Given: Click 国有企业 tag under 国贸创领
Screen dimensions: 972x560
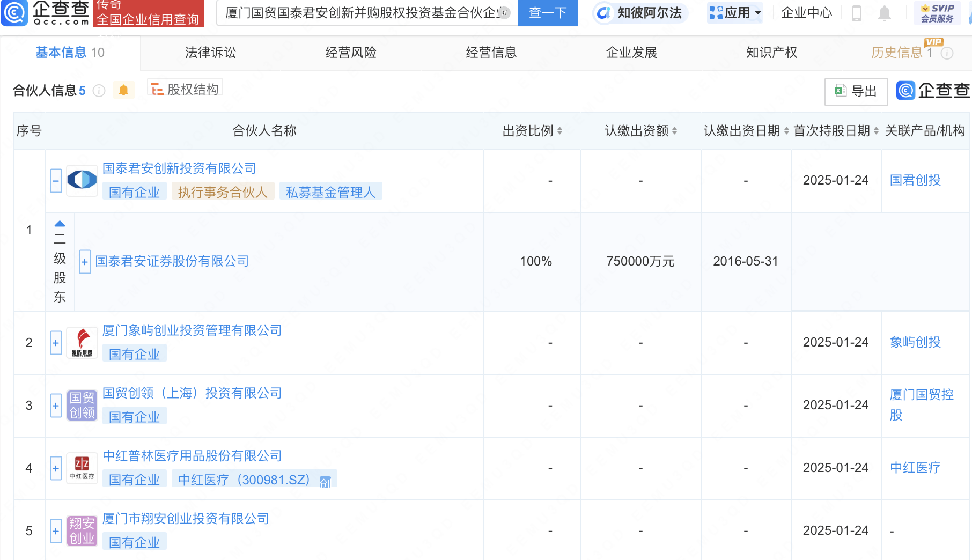Looking at the screenshot, I should pyautogui.click(x=134, y=417).
